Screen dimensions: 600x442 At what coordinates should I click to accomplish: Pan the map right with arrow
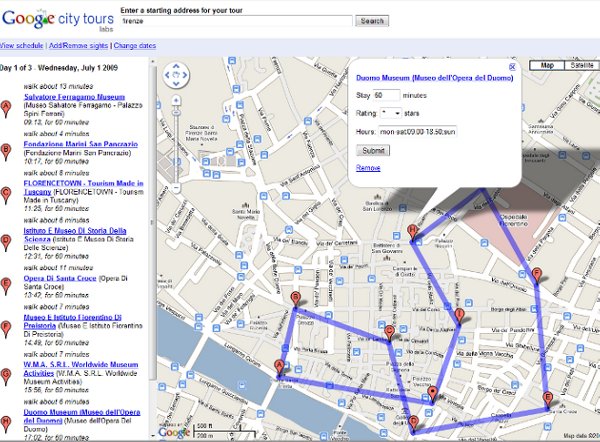[x=185, y=75]
